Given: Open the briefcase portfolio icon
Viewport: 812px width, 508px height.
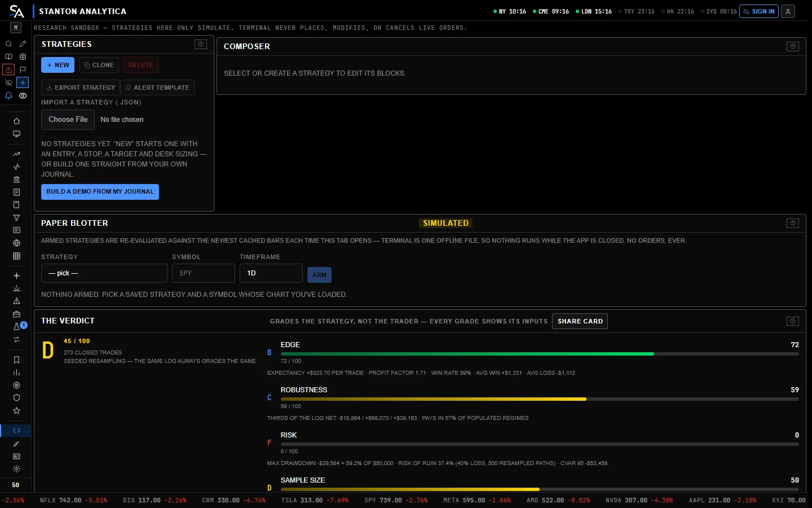Looking at the screenshot, I should click(16, 314).
